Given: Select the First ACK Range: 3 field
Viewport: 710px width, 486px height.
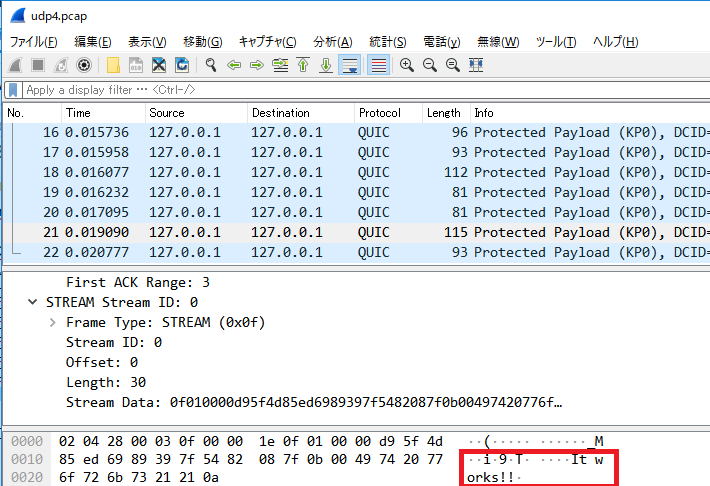Looking at the screenshot, I should tap(138, 282).
